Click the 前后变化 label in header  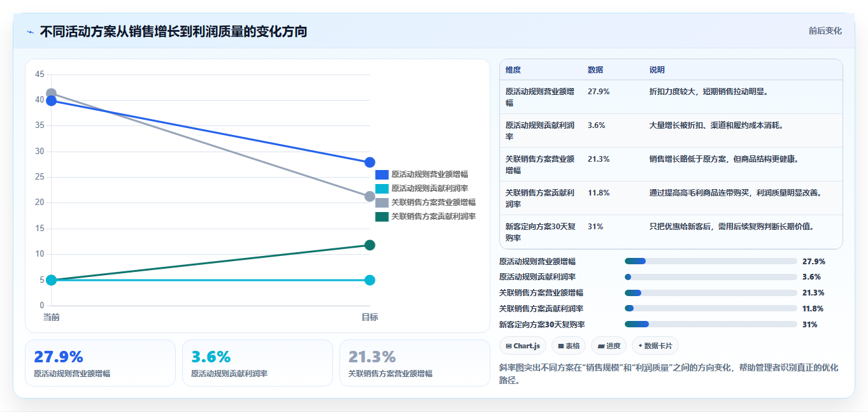(825, 31)
